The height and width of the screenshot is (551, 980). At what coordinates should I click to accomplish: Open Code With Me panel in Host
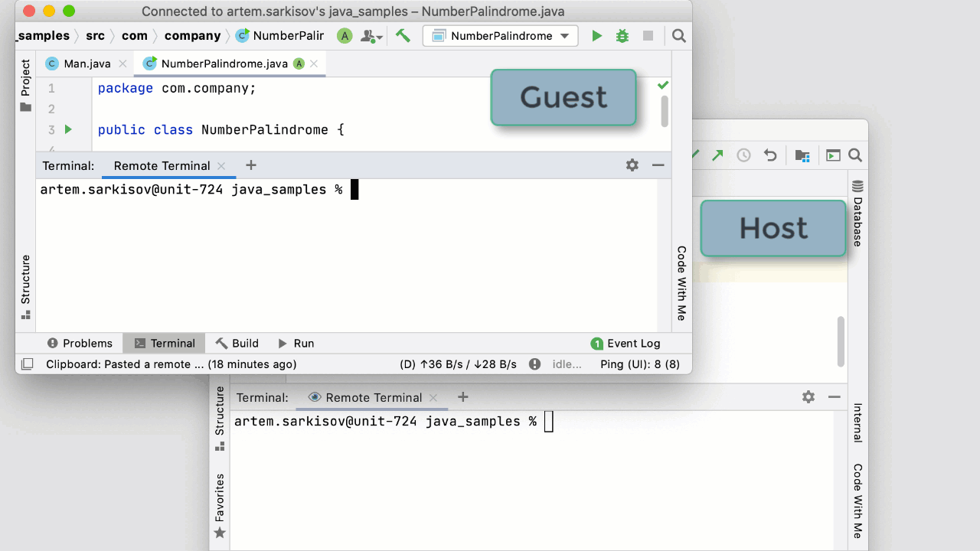[857, 501]
